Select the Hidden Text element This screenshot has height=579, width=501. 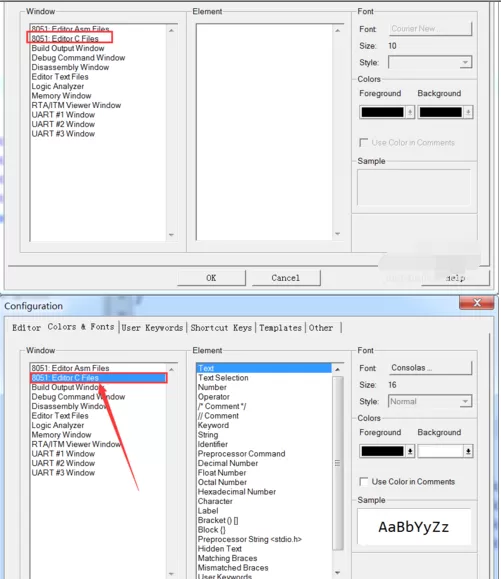220,549
